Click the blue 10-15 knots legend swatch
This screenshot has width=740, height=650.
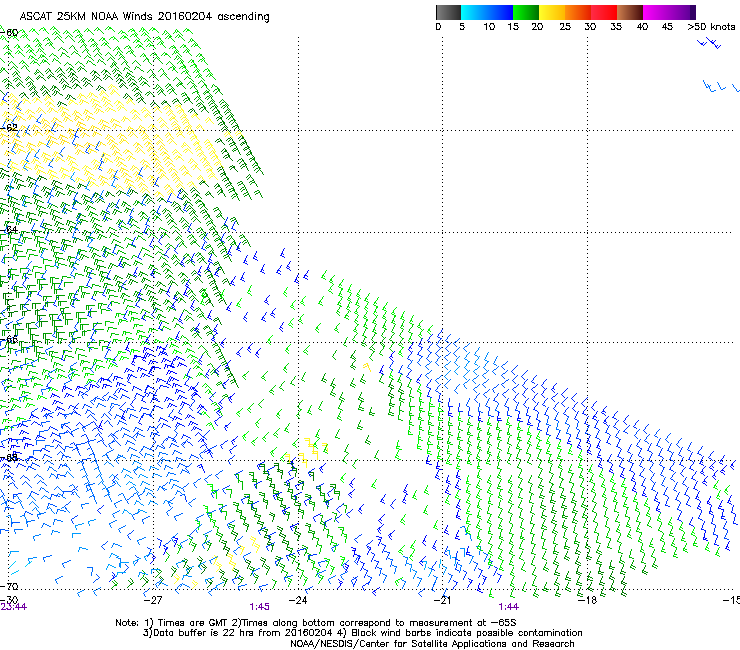500,12
